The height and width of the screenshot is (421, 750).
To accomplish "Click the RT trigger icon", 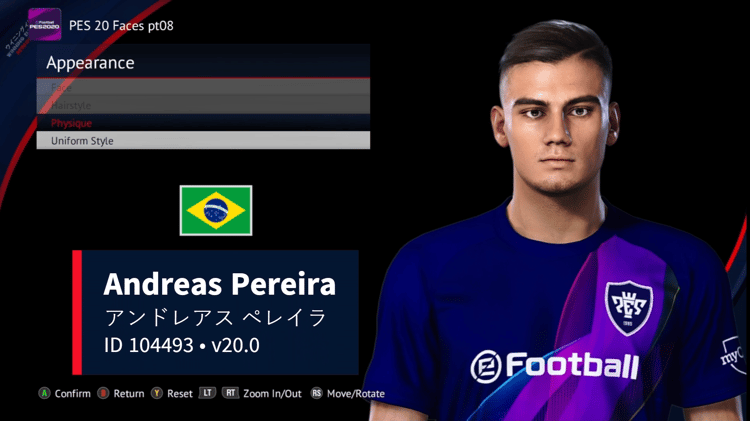I will point(230,393).
